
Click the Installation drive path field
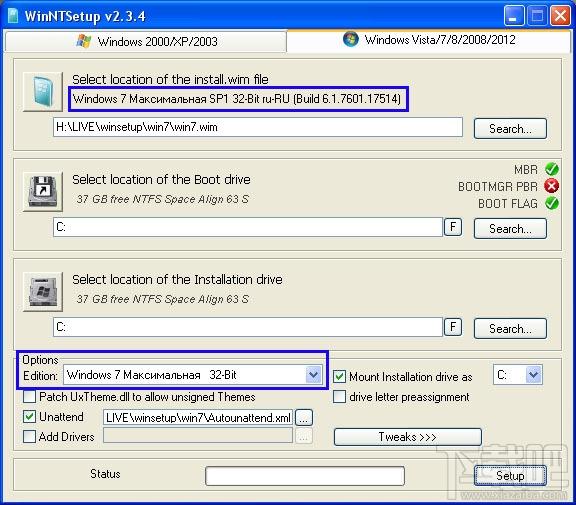(248, 327)
